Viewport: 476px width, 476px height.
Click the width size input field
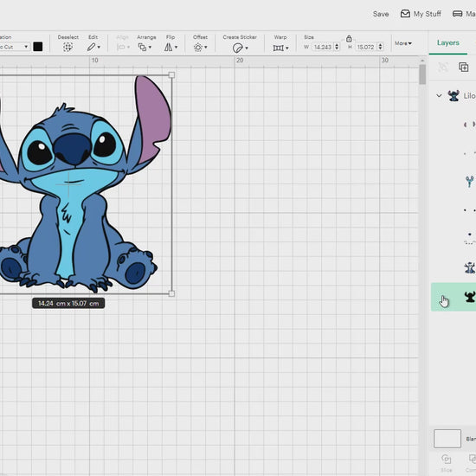click(323, 47)
